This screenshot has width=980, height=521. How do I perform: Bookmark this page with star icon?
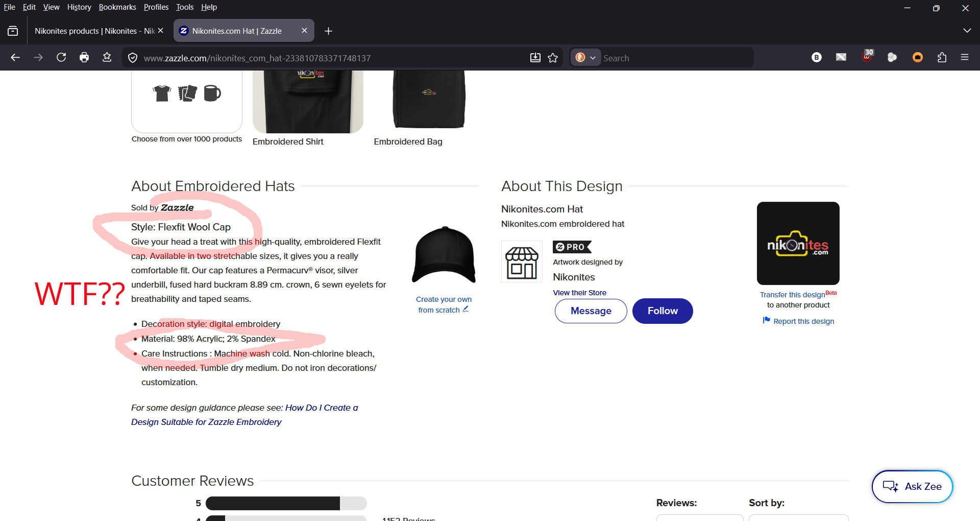tap(553, 58)
